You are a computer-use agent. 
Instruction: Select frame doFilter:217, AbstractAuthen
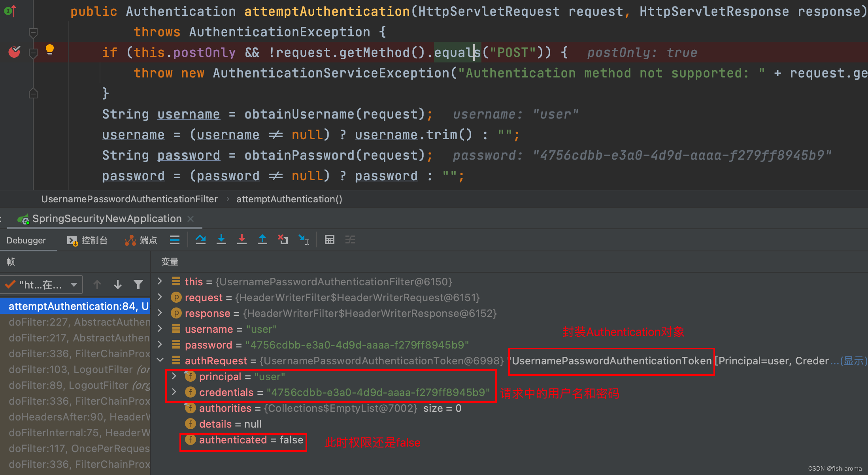pyautogui.click(x=75, y=338)
